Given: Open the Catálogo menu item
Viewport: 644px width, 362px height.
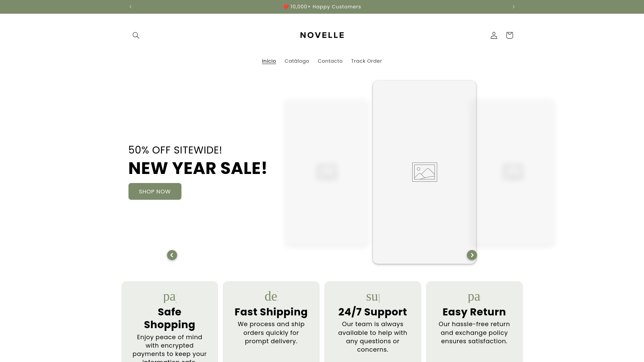Looking at the screenshot, I should tap(297, 61).
